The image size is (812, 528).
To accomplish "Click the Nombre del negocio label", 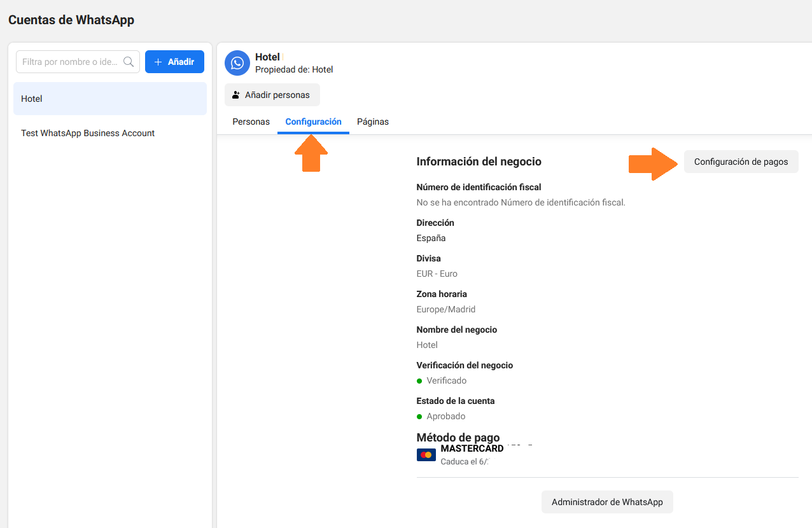I will point(456,330).
